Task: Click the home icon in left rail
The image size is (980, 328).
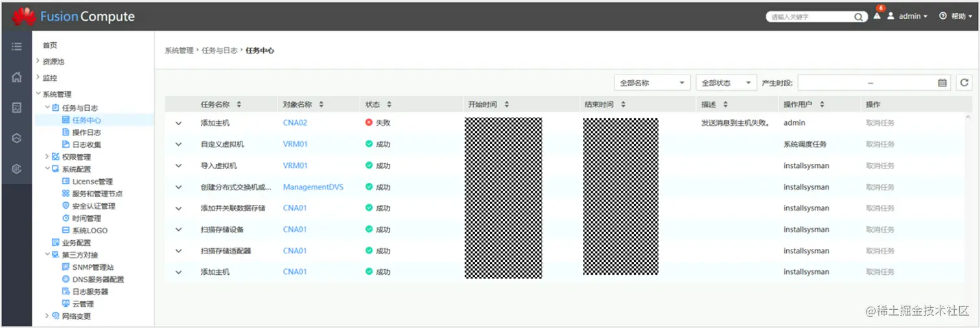Action: coord(17,77)
